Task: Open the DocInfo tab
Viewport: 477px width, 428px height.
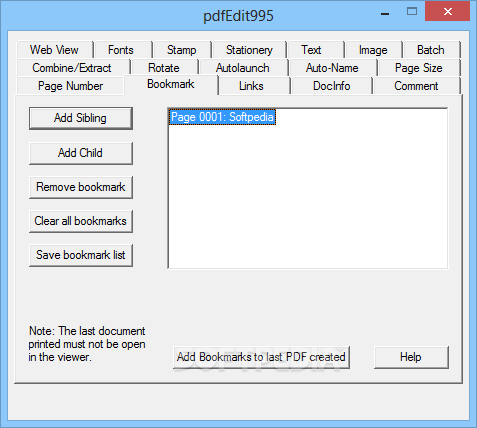Action: pos(332,86)
